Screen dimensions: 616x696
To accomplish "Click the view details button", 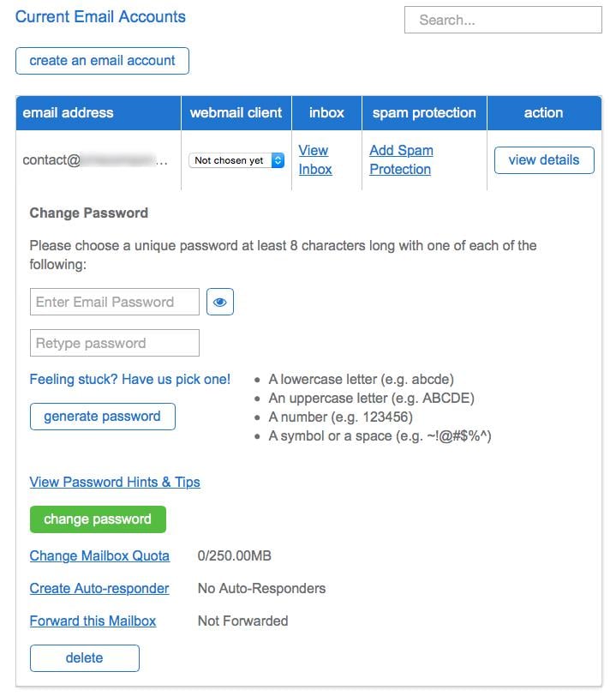I will (544, 159).
